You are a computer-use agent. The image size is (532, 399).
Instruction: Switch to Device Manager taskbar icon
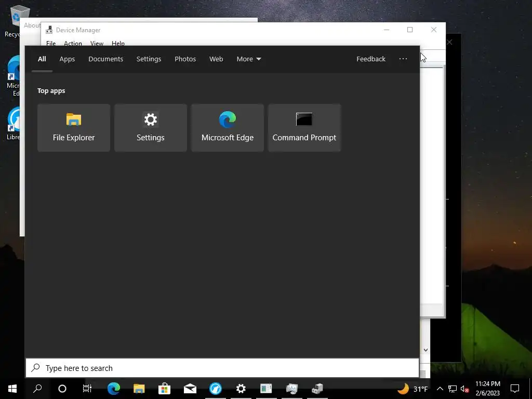point(317,389)
